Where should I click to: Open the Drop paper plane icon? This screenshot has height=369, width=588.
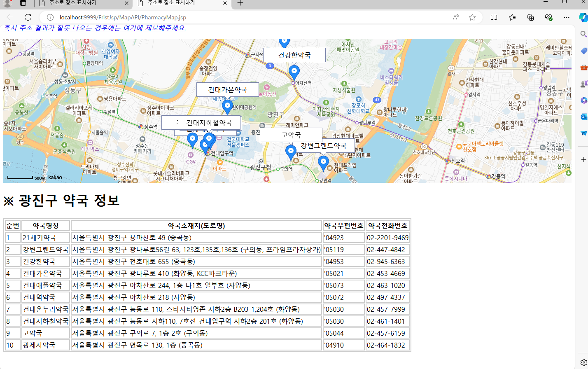pyautogui.click(x=583, y=133)
